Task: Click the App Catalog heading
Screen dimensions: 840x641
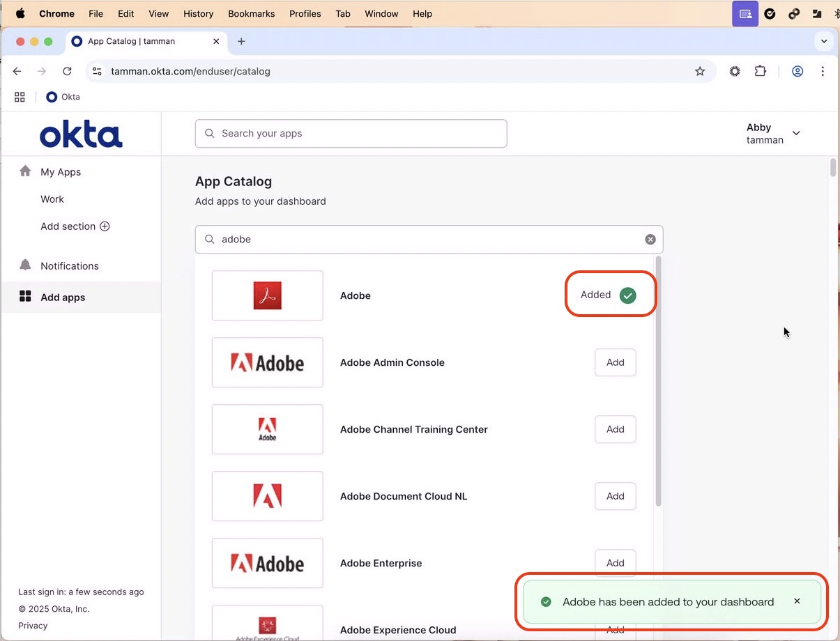Action: pyautogui.click(x=234, y=181)
